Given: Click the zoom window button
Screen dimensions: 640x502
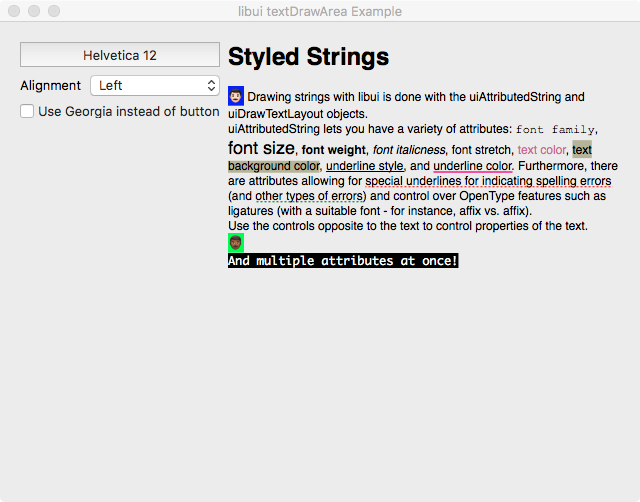Looking at the screenshot, I should coord(54,12).
